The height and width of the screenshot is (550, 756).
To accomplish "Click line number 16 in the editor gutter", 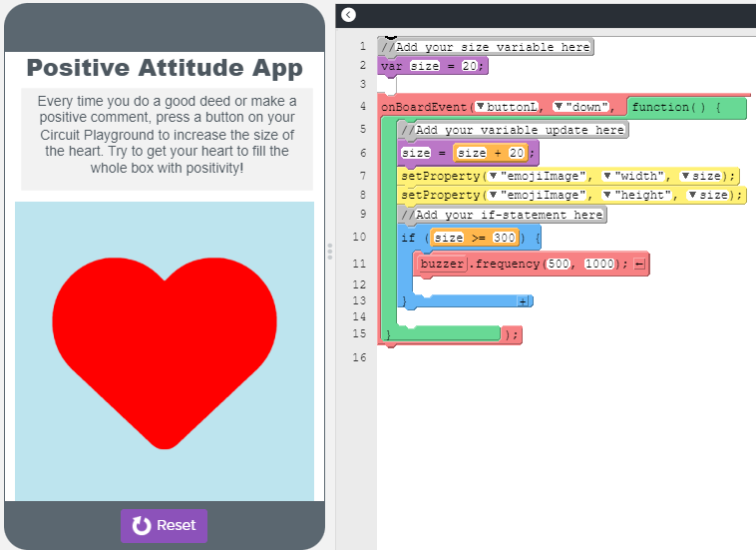I will 359,356.
